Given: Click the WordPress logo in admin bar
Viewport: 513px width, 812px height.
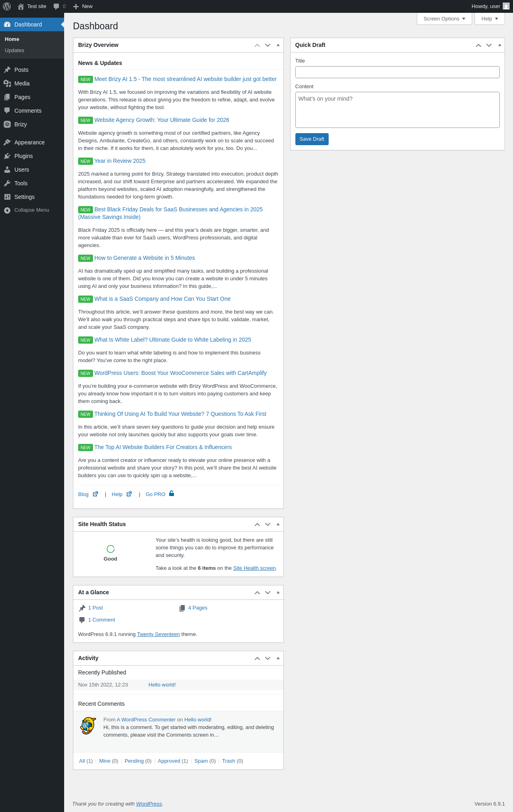Looking at the screenshot, I should point(7,6).
